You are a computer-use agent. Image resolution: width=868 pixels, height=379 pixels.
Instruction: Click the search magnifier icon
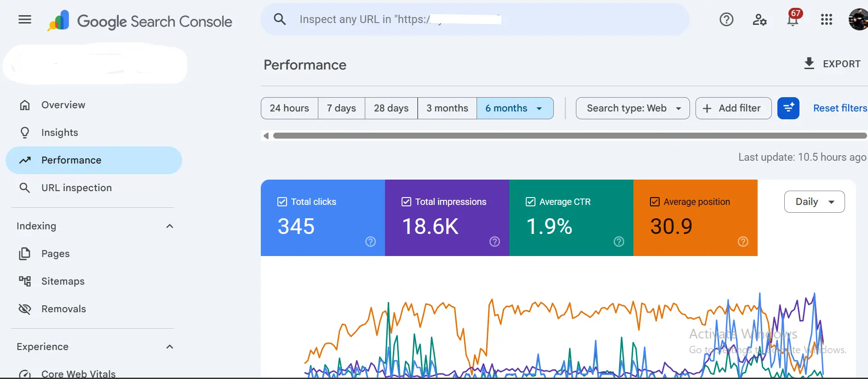point(280,19)
